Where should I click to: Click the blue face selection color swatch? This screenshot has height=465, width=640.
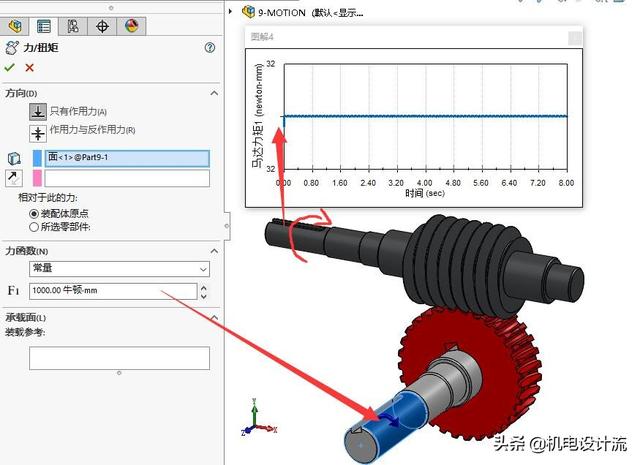(x=37, y=158)
